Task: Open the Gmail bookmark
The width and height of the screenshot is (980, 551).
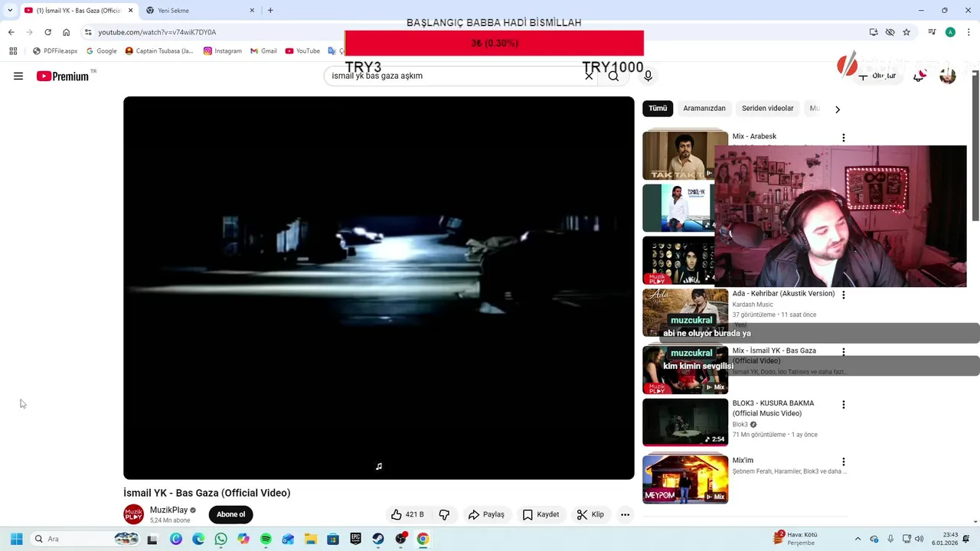Action: tap(263, 51)
